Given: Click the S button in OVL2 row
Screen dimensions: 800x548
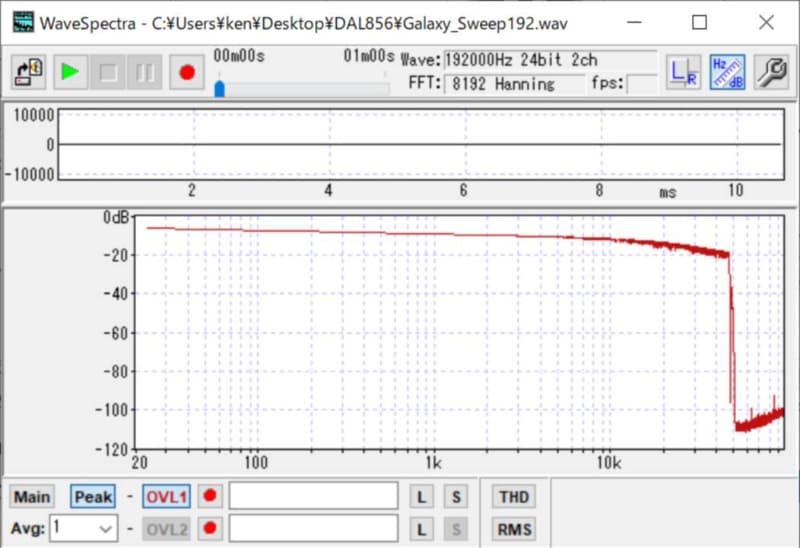Looking at the screenshot, I should 456,529.
